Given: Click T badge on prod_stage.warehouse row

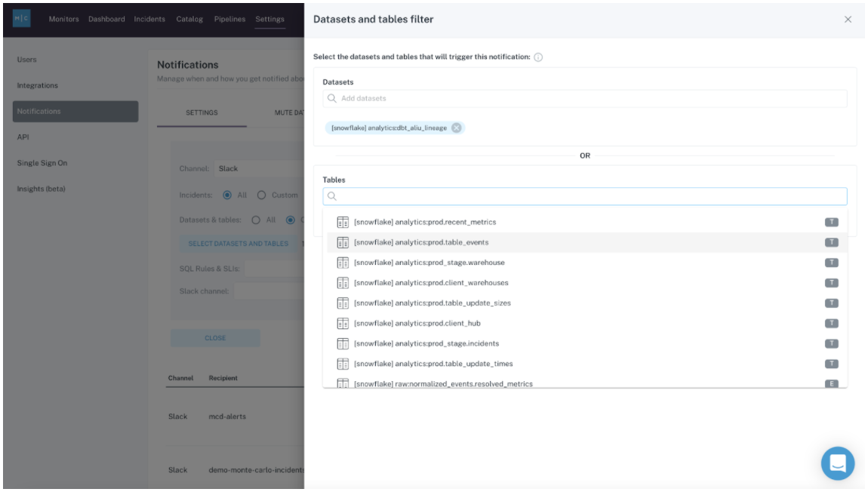Looking at the screenshot, I should [832, 263].
